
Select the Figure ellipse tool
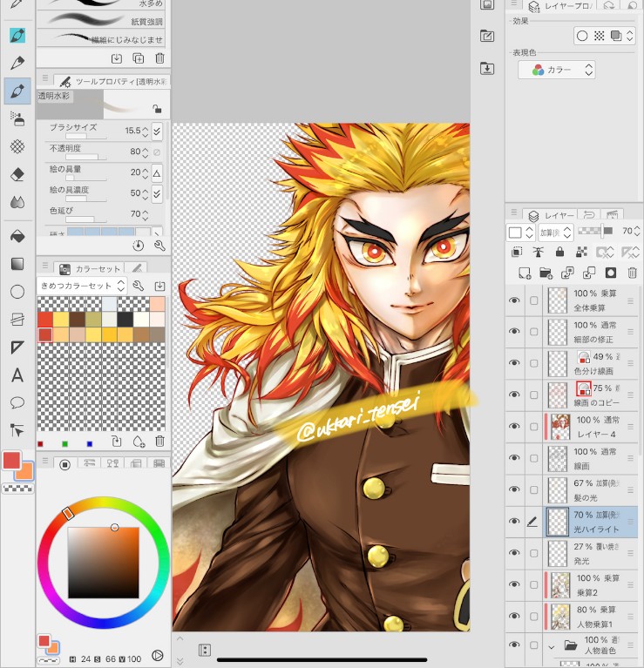(x=17, y=292)
